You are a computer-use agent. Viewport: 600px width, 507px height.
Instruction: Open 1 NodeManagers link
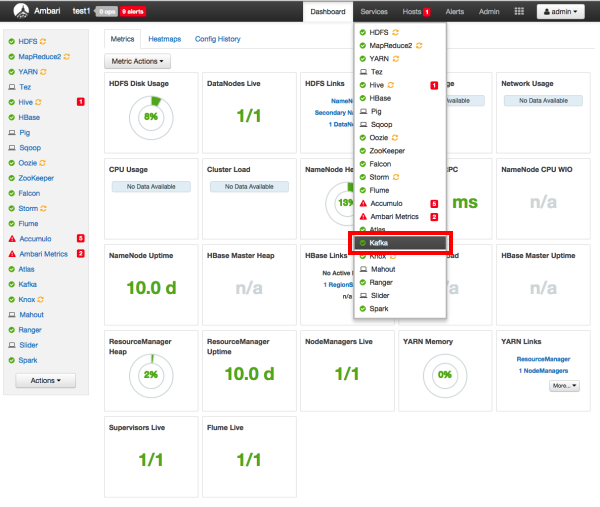coord(543,371)
